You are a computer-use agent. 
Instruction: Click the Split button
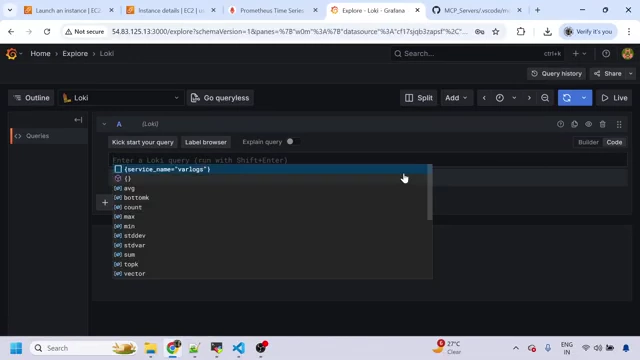[x=418, y=98]
